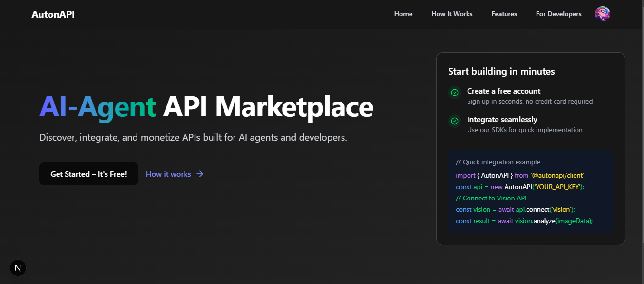
Task: Open the How It Works nav item
Action: 451,14
